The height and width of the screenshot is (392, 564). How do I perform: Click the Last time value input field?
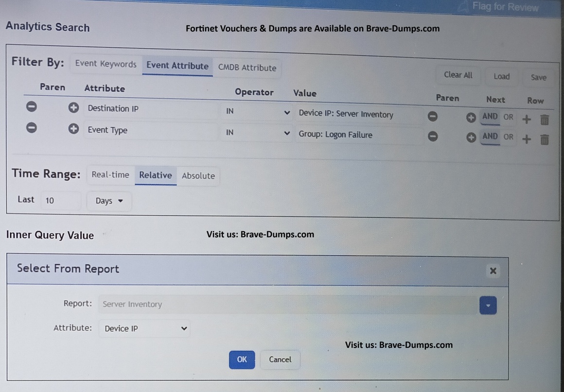pyautogui.click(x=61, y=200)
